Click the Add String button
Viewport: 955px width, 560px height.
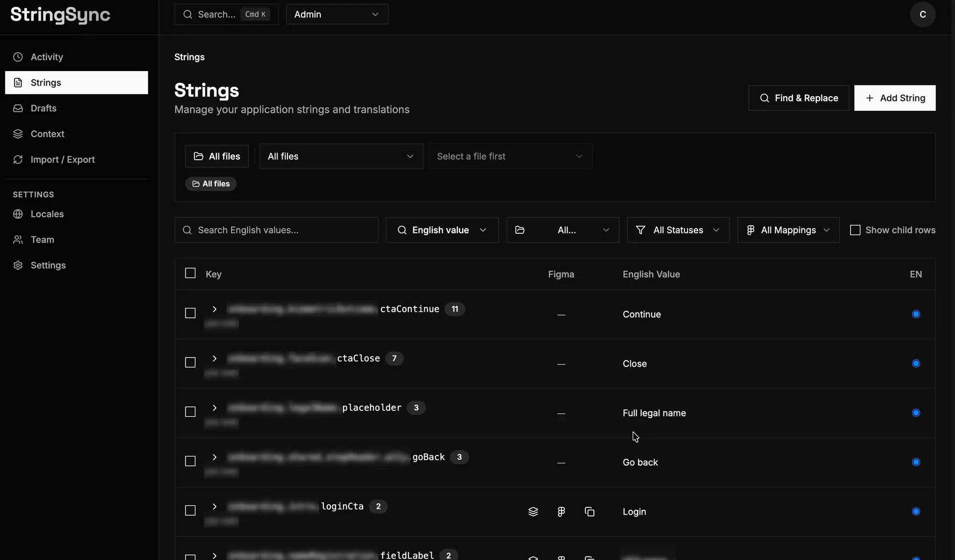(x=895, y=98)
